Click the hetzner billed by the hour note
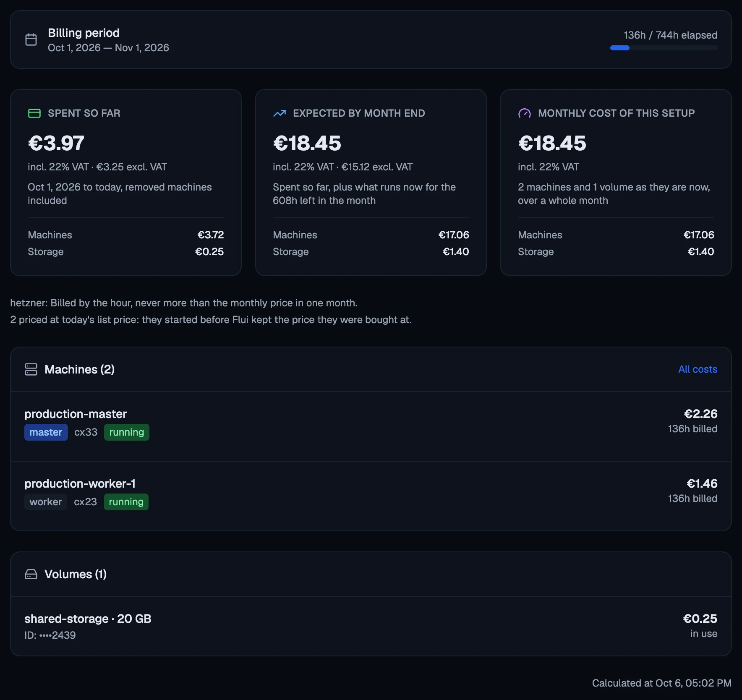The width and height of the screenshot is (742, 700). coord(184,303)
